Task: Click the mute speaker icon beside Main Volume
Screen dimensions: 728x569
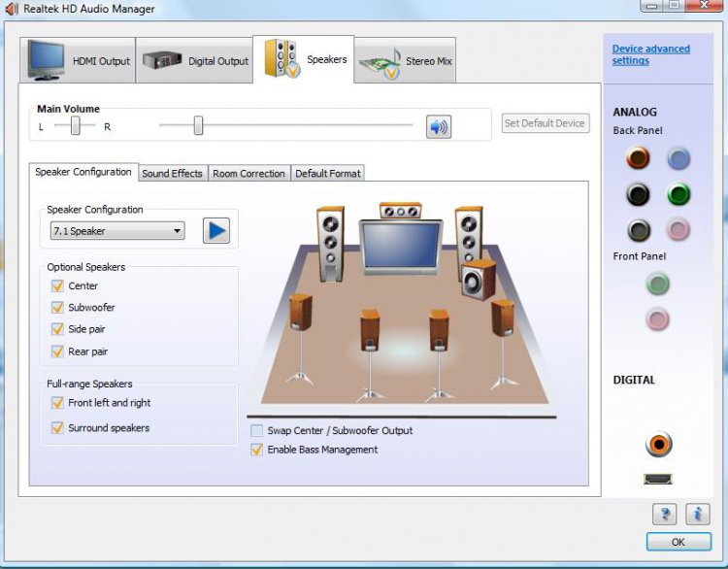Action: (x=439, y=126)
